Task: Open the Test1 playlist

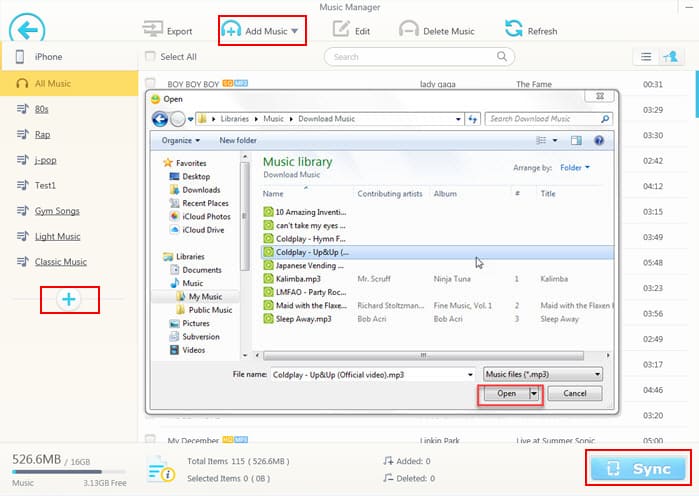Action: point(45,185)
